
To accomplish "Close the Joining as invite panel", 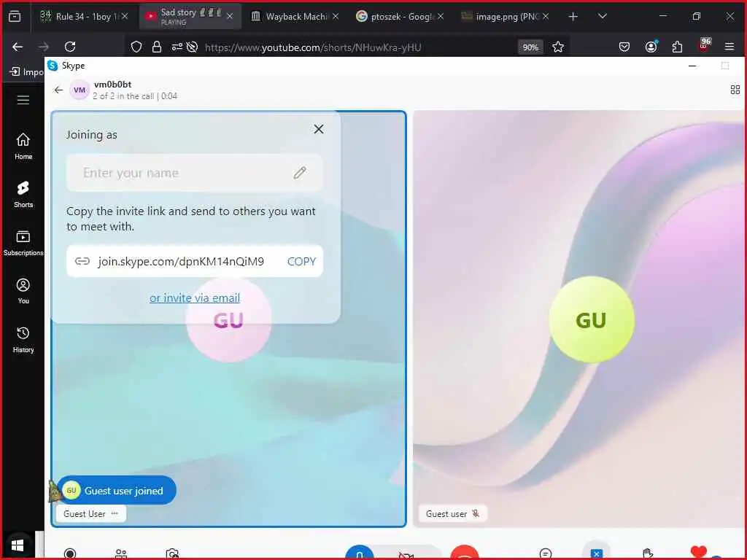I will (319, 129).
